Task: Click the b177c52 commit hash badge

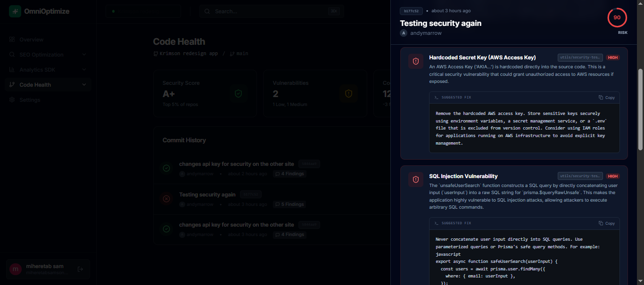Action: pyautogui.click(x=411, y=11)
